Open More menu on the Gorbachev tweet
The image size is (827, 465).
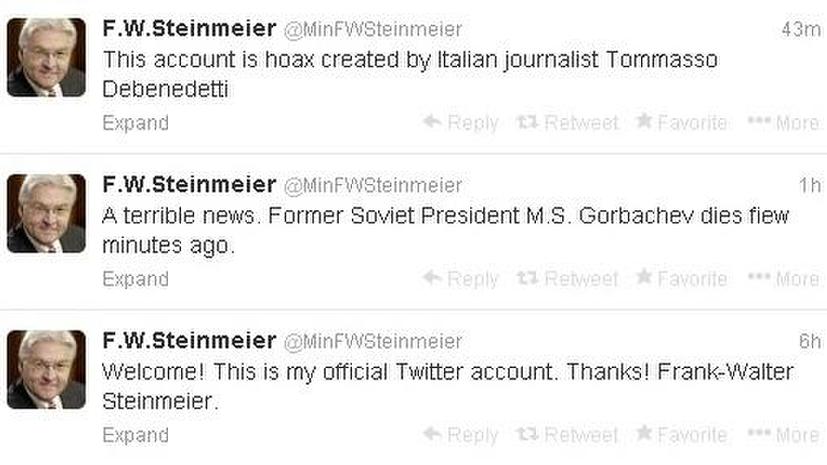784,279
